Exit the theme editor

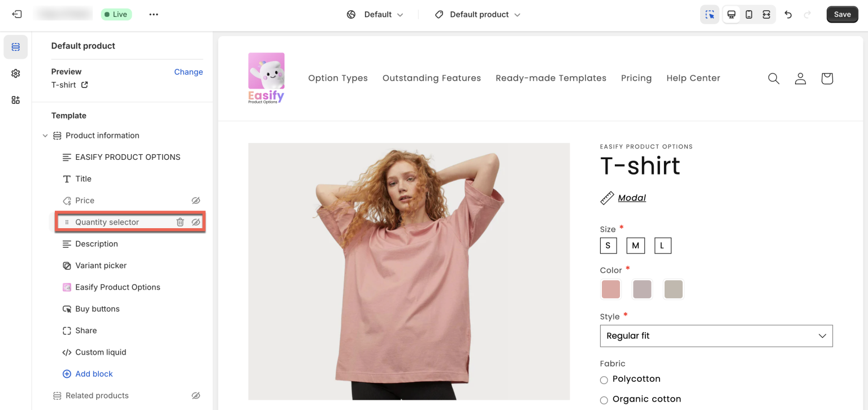[15, 14]
